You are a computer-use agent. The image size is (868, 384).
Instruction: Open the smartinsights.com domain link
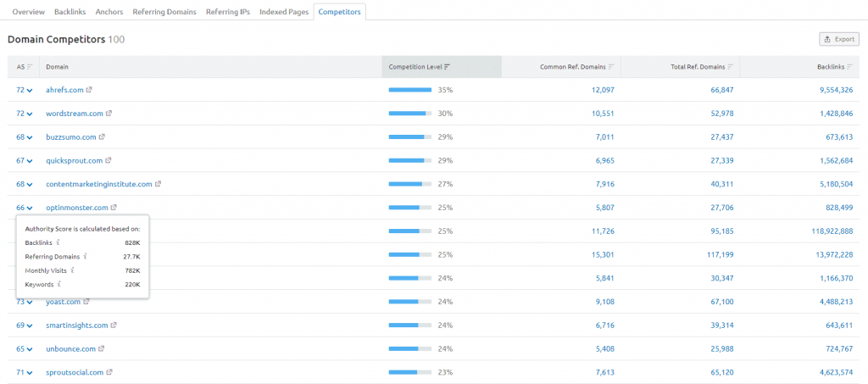[x=77, y=326]
